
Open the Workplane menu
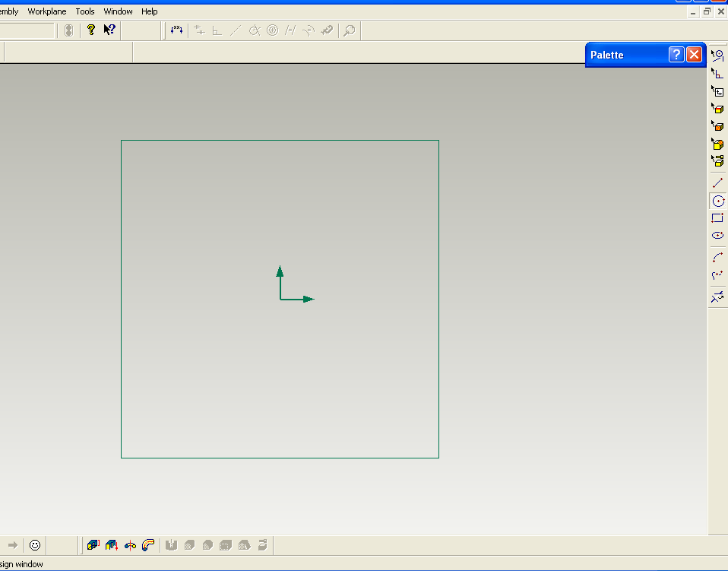tap(47, 11)
